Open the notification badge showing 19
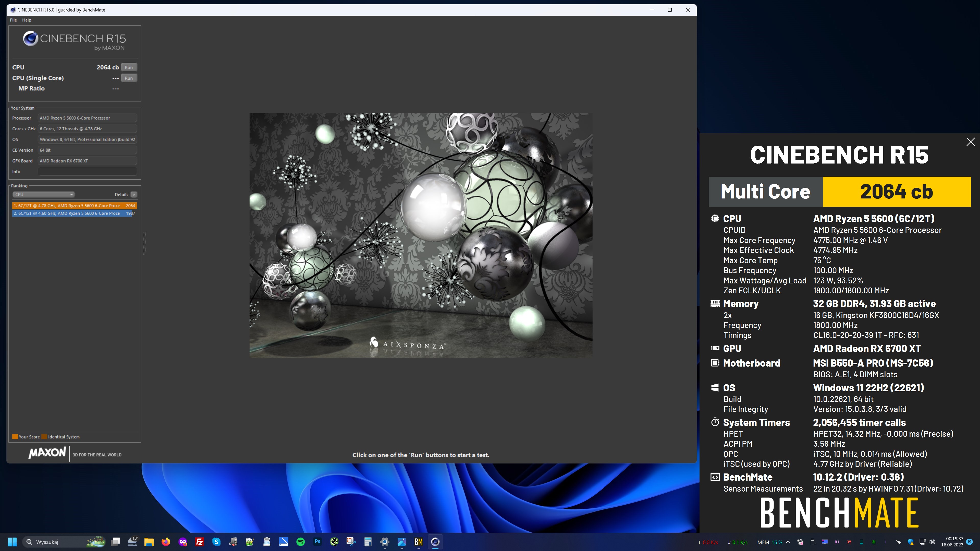 969,542
